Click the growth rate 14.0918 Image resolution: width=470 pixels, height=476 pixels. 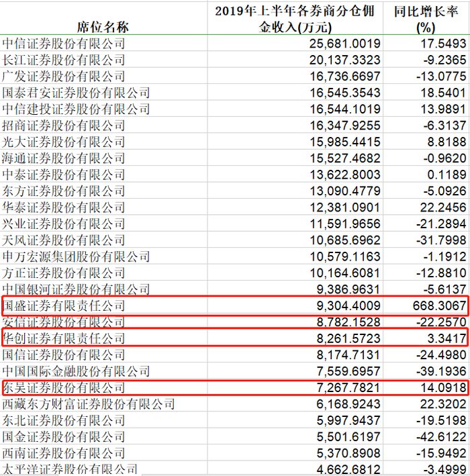(443, 388)
